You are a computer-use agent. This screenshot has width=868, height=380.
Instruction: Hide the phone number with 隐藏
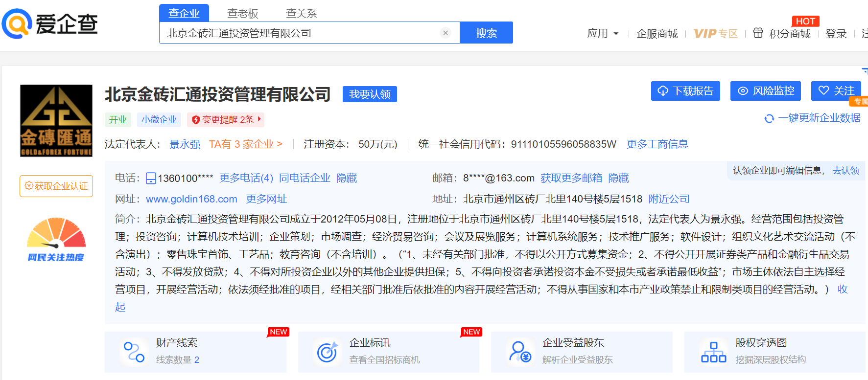[347, 178]
